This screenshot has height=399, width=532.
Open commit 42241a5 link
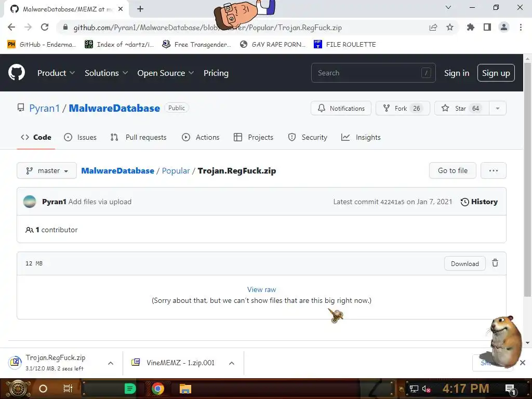(392, 202)
